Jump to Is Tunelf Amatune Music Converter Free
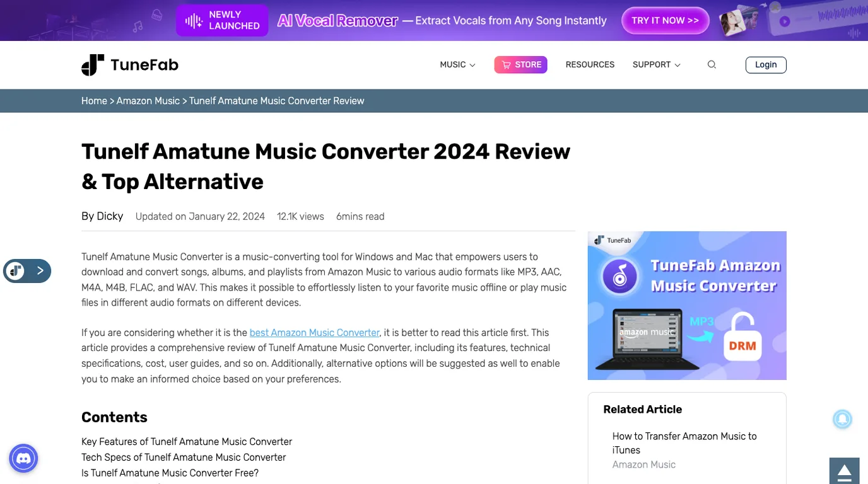Viewport: 868px width, 484px height. [170, 473]
